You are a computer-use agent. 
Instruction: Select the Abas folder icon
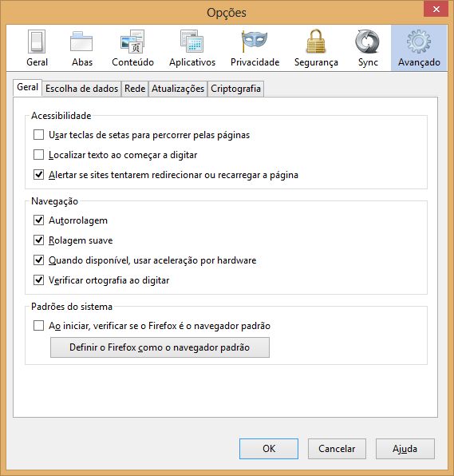(x=81, y=42)
